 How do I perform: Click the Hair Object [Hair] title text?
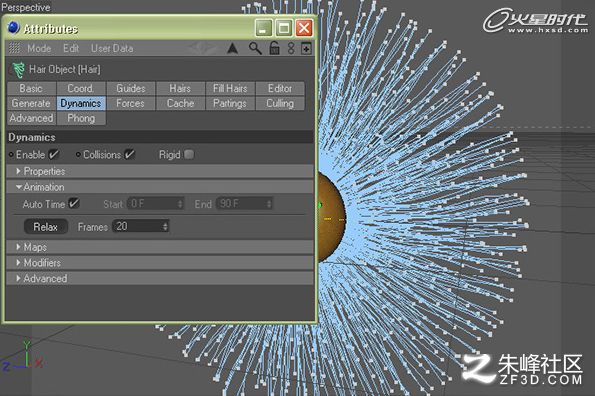[65, 70]
